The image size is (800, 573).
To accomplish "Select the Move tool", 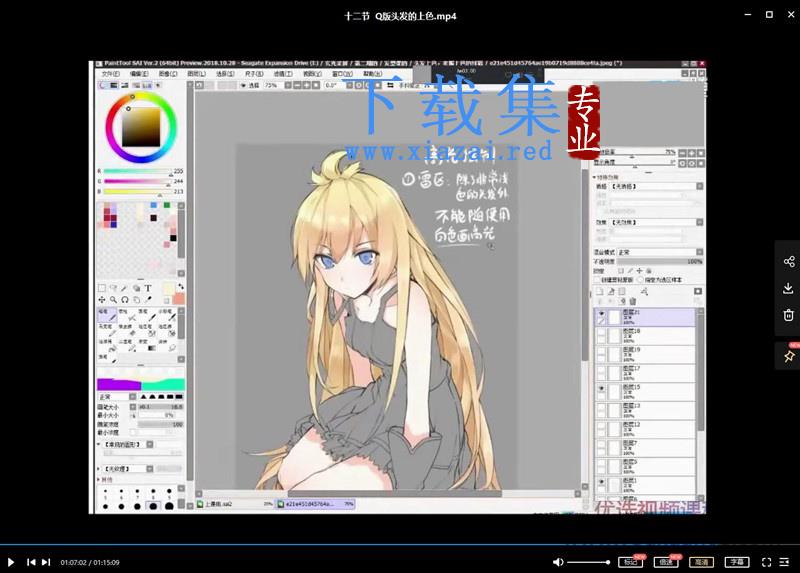I will pyautogui.click(x=102, y=300).
